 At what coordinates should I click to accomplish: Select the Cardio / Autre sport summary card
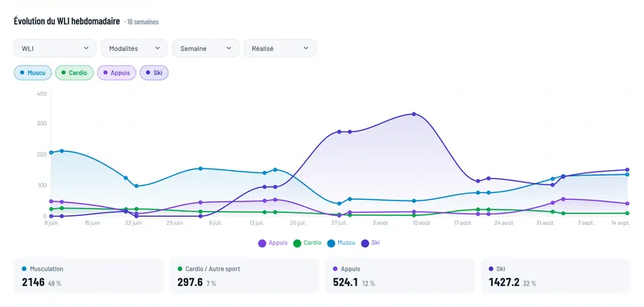point(244,276)
